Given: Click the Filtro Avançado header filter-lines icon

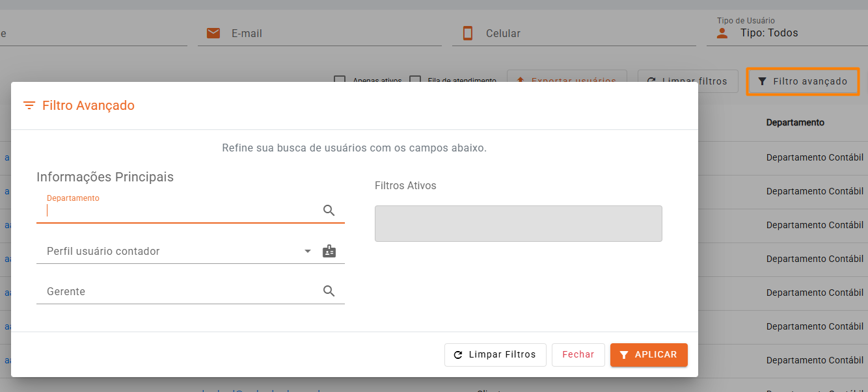Looking at the screenshot, I should click(x=29, y=105).
